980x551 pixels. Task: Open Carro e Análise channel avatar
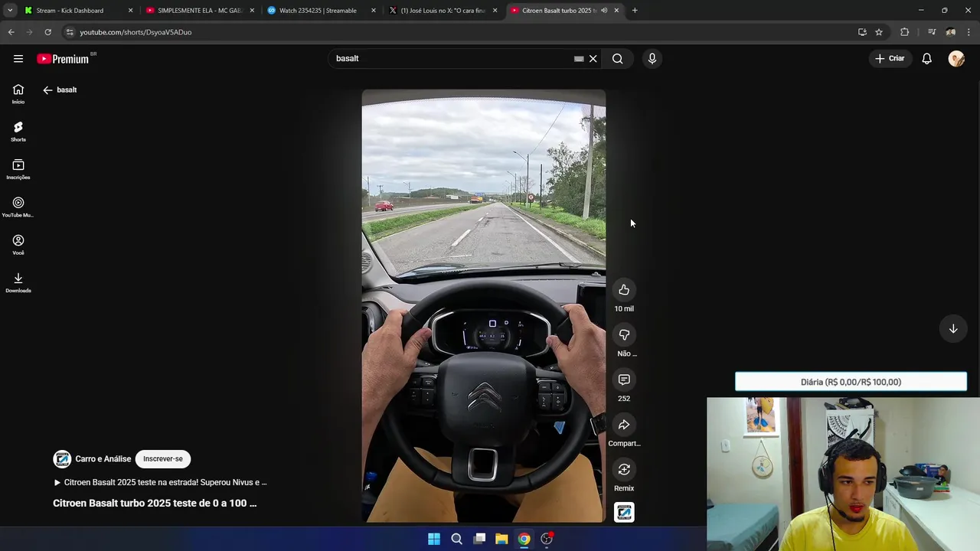pyautogui.click(x=62, y=458)
